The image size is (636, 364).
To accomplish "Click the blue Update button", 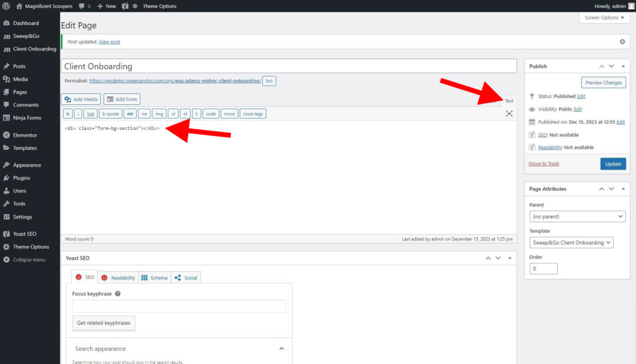I will (x=612, y=164).
